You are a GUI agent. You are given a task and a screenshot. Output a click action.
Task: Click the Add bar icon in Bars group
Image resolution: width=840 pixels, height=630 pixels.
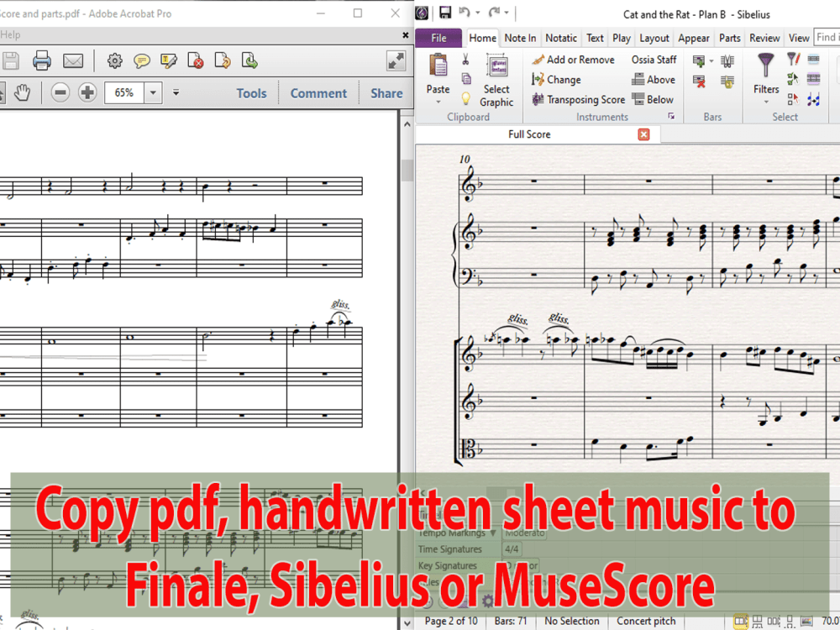point(699,61)
